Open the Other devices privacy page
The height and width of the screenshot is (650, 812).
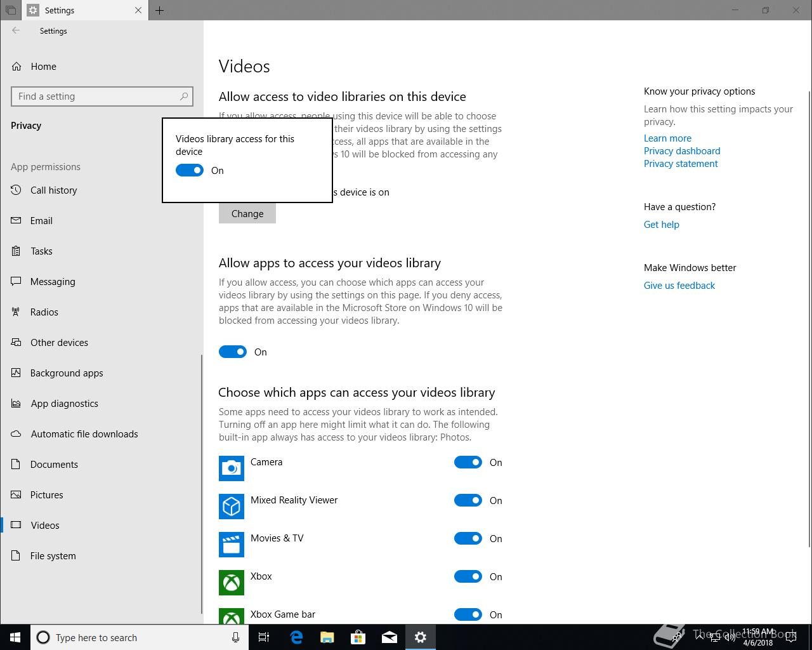pyautogui.click(x=101, y=343)
